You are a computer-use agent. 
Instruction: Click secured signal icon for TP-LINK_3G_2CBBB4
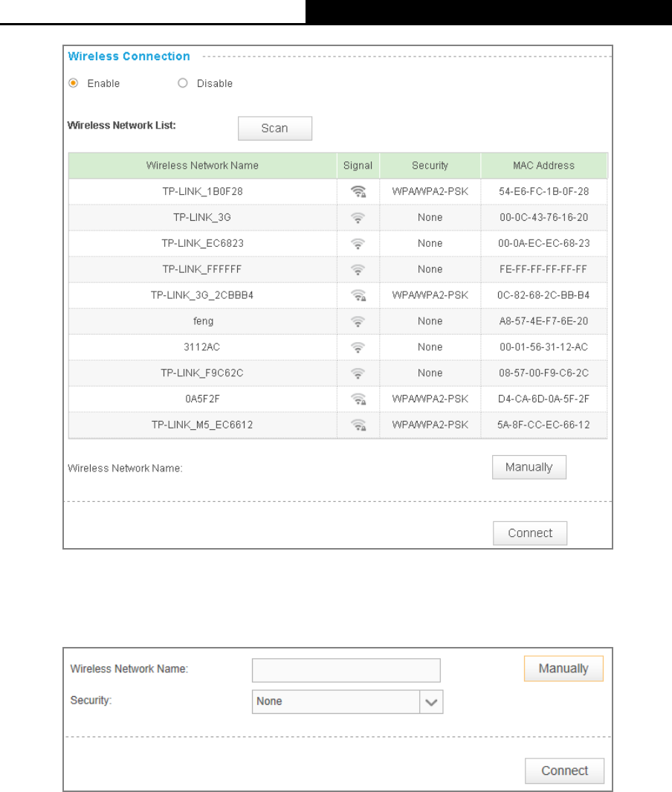click(358, 295)
